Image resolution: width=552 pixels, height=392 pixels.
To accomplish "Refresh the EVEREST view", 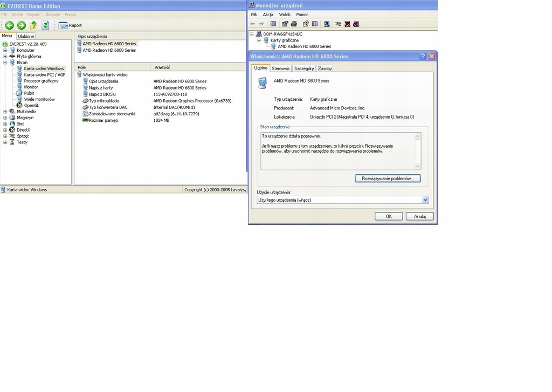I will coord(45,25).
